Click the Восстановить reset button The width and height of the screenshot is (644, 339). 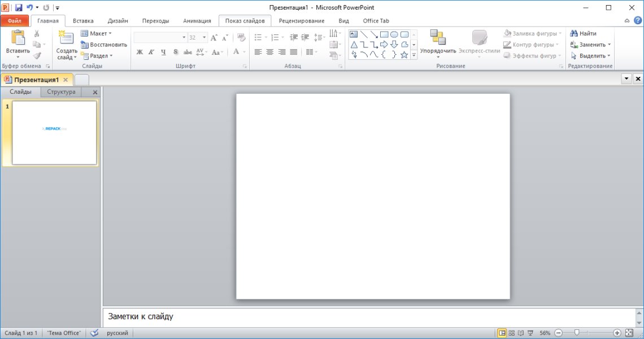(x=104, y=45)
